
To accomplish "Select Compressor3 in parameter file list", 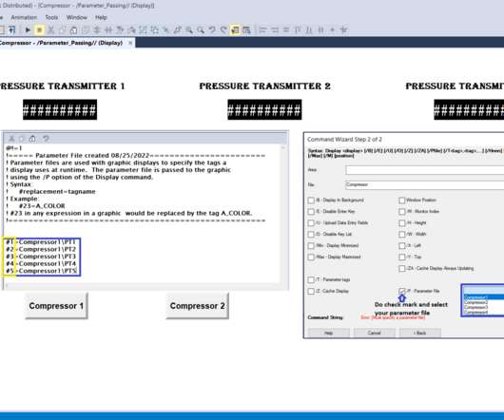I will tap(483, 307).
